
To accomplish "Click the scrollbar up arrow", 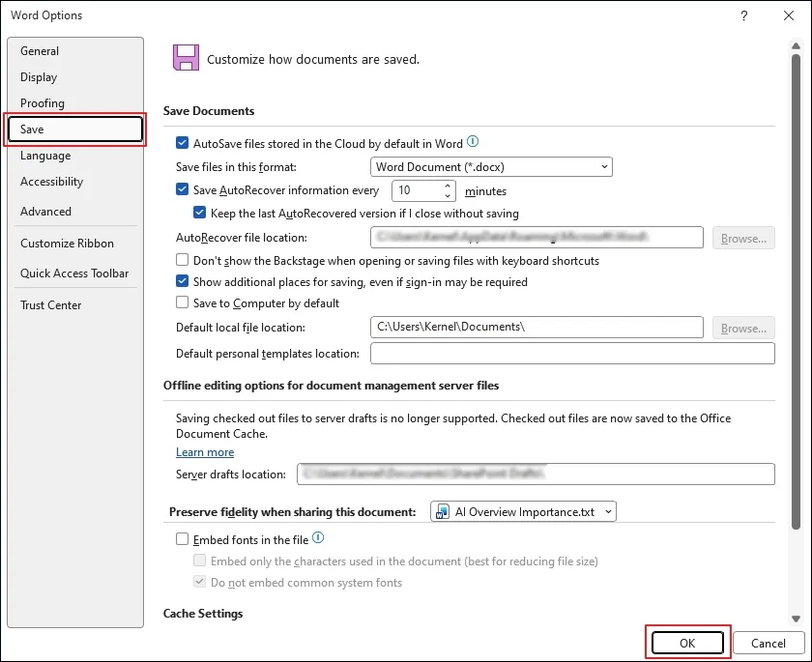I will (796, 46).
